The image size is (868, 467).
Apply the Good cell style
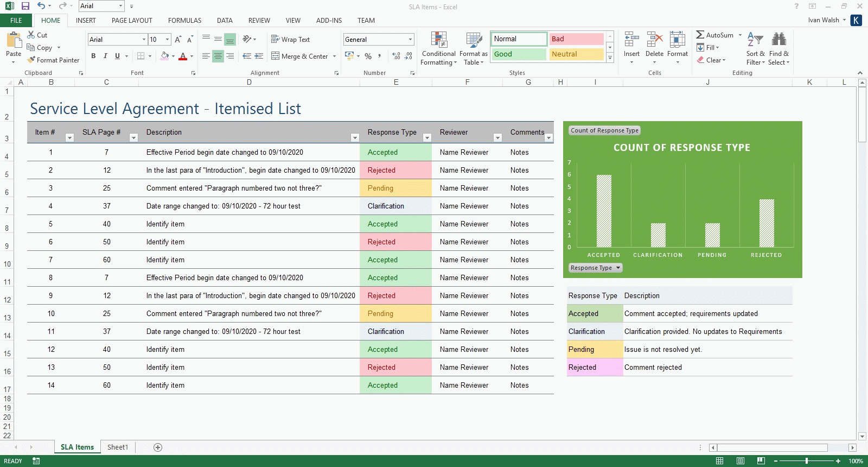point(519,54)
